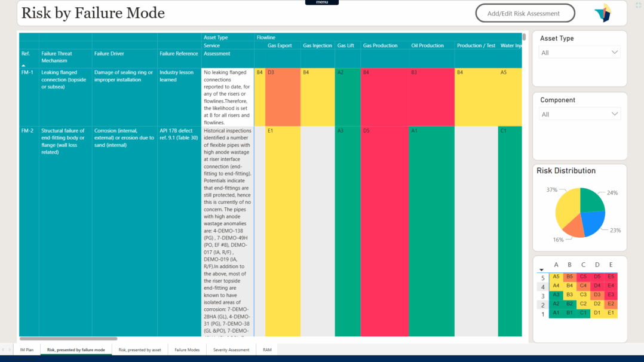This screenshot has width=644, height=362.
Task: Select the Failure Modes tab
Action: (x=187, y=349)
